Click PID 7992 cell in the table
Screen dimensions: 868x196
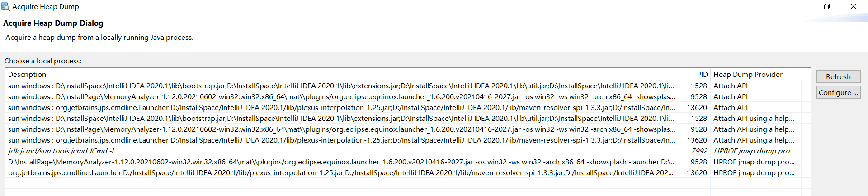pyautogui.click(x=699, y=151)
